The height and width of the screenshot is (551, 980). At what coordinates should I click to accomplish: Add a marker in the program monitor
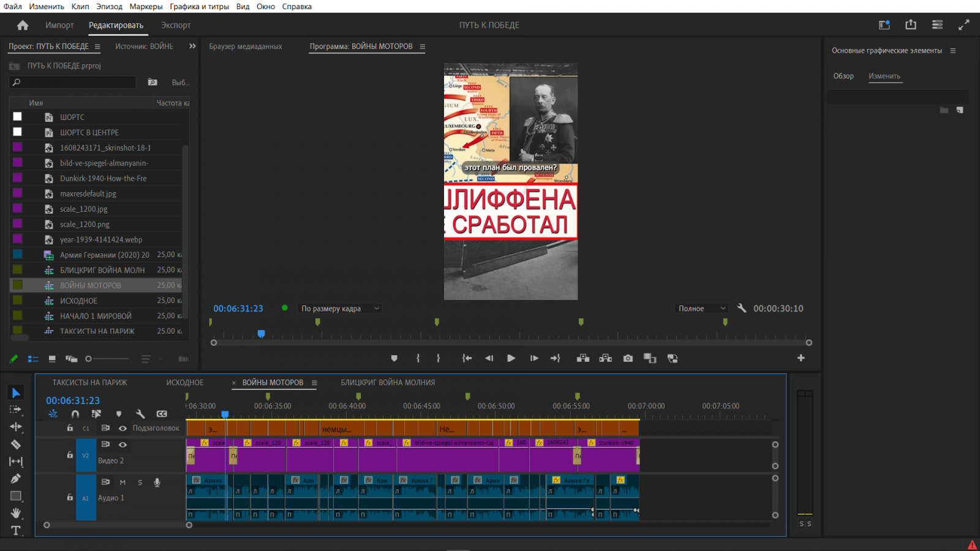pos(394,358)
